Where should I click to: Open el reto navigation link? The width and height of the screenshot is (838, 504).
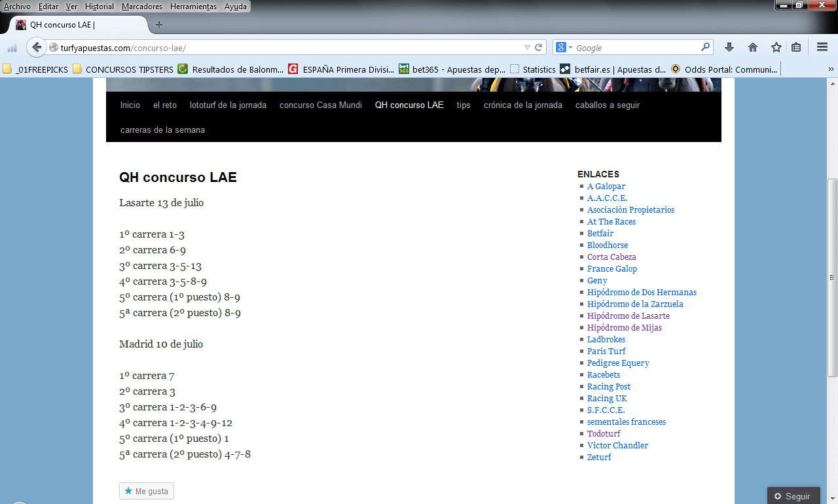pos(165,105)
